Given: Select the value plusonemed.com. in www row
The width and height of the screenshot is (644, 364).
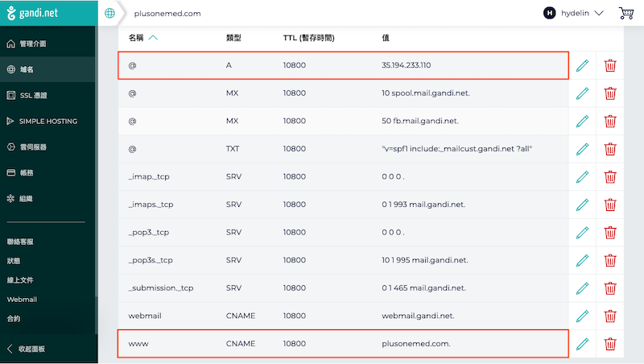Looking at the screenshot, I should [x=416, y=344].
